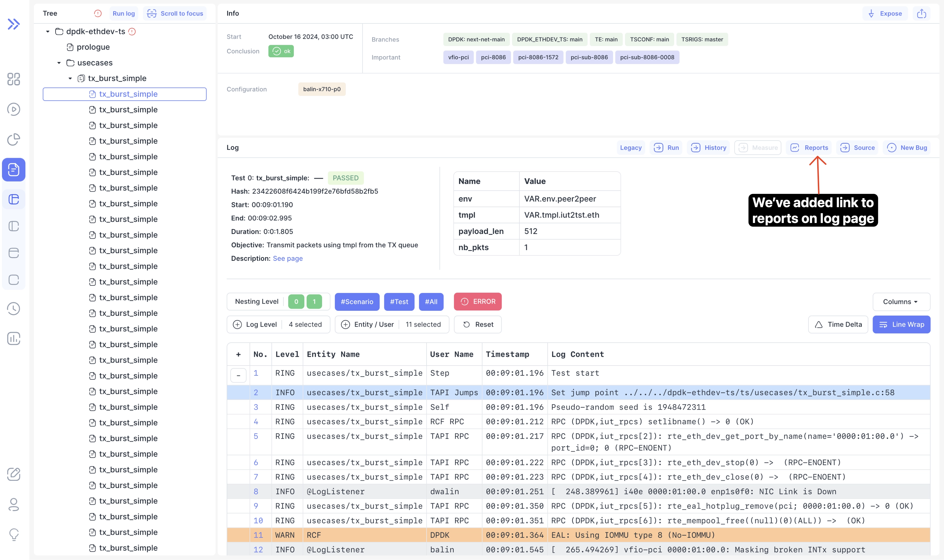Screen dimensions: 944x560
Task: Select the #All filter tab
Action: [x=431, y=301]
